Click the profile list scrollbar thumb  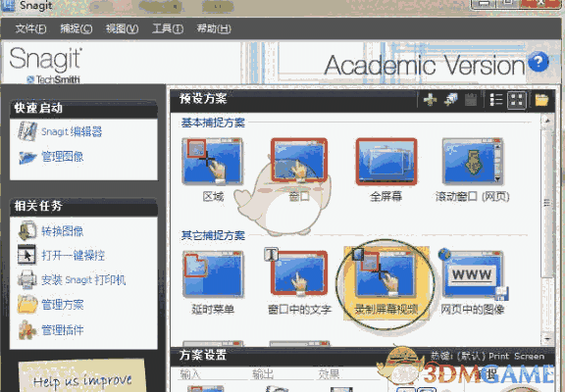[547, 202]
